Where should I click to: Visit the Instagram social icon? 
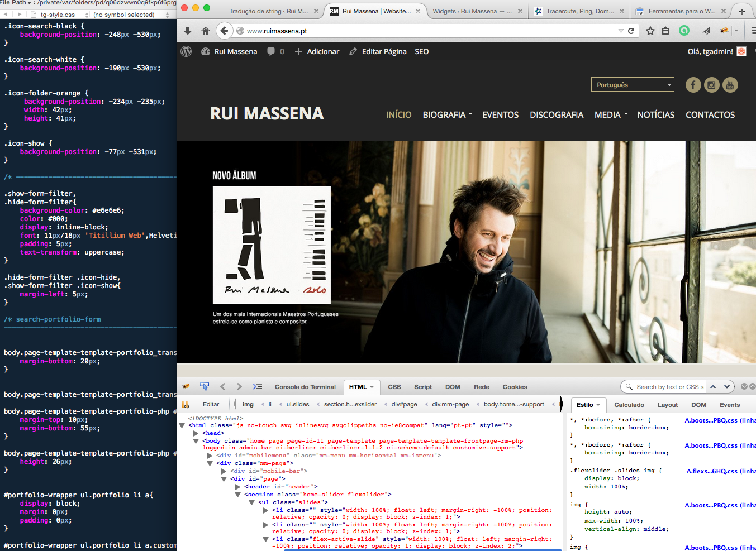[711, 85]
